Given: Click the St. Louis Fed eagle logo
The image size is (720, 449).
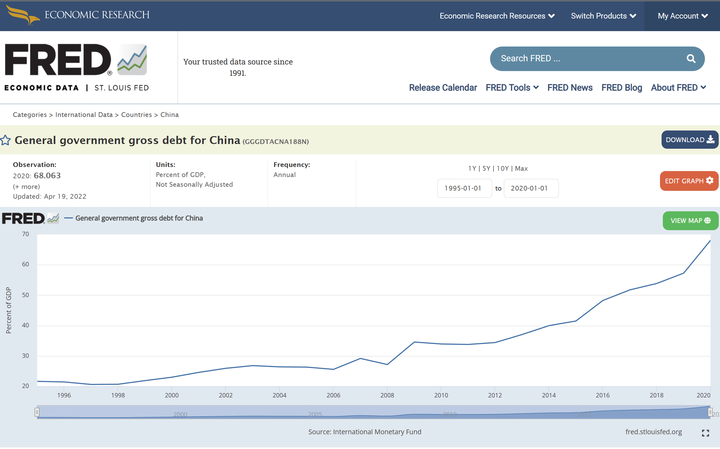Looking at the screenshot, I should point(23,15).
